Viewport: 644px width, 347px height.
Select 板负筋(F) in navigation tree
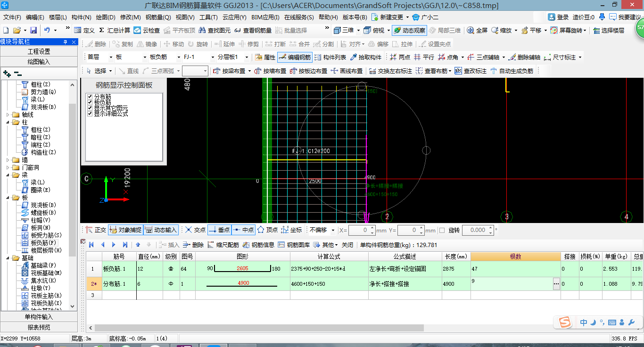tap(43, 243)
